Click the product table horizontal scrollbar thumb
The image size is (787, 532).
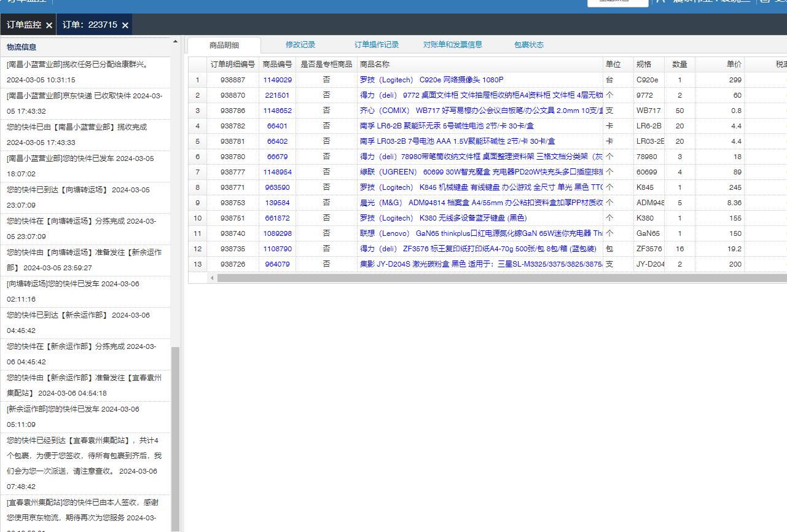click(x=502, y=278)
